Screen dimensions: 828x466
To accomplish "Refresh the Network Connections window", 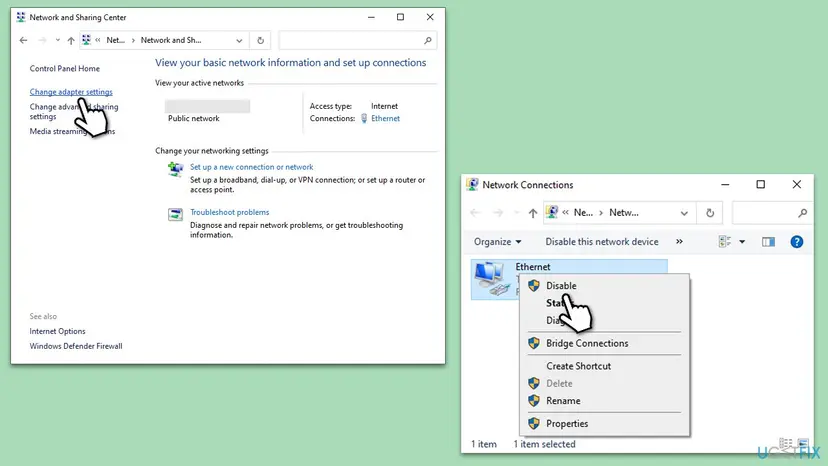I will [x=710, y=213].
